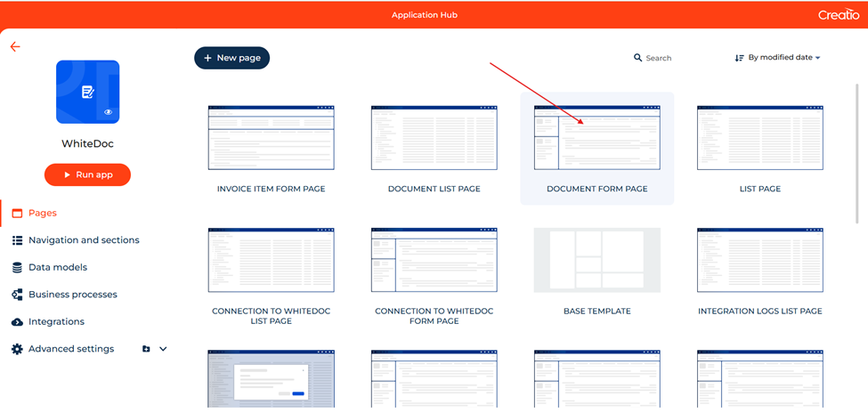Click the Pages window icon
The image size is (868, 413).
(17, 213)
